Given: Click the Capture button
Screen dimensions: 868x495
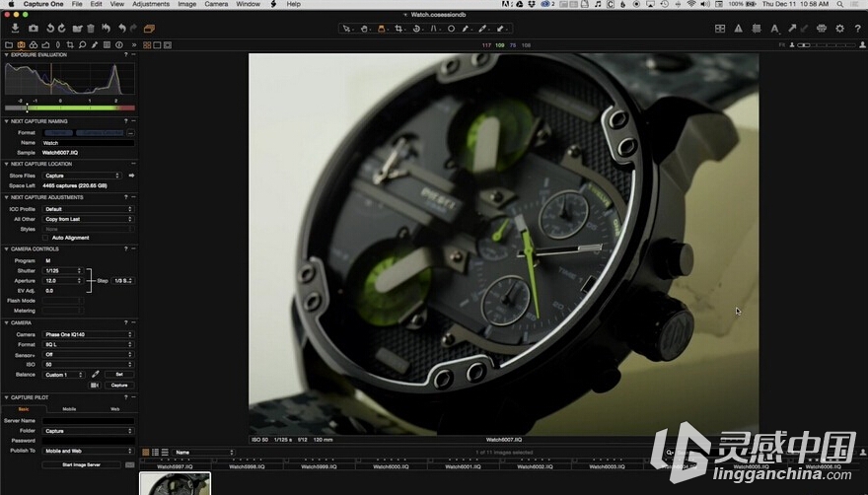Looking at the screenshot, I should [119, 385].
